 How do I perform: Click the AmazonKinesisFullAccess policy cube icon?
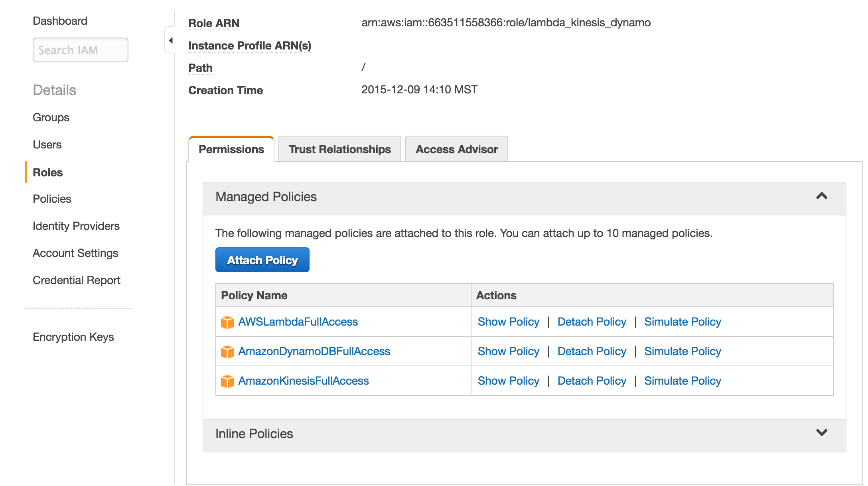[227, 381]
